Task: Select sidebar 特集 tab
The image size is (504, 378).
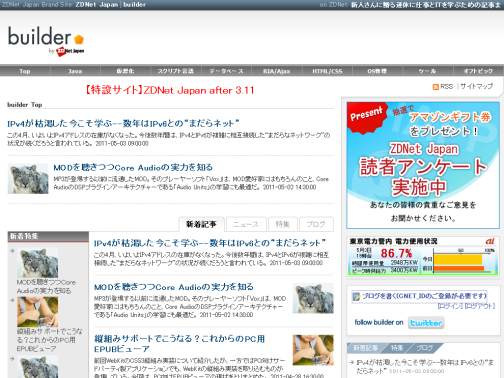Action: tap(397, 348)
